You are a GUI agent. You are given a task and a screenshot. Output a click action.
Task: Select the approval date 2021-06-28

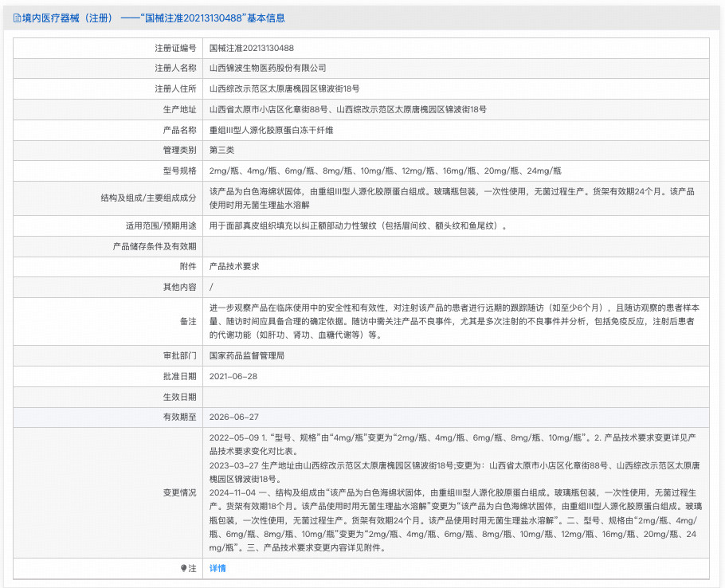(234, 376)
